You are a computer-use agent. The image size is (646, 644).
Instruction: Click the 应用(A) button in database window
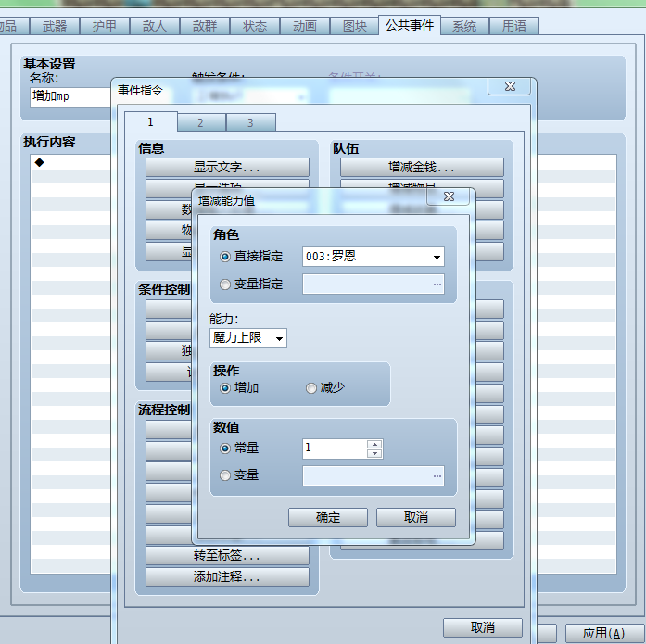pyautogui.click(x=603, y=633)
